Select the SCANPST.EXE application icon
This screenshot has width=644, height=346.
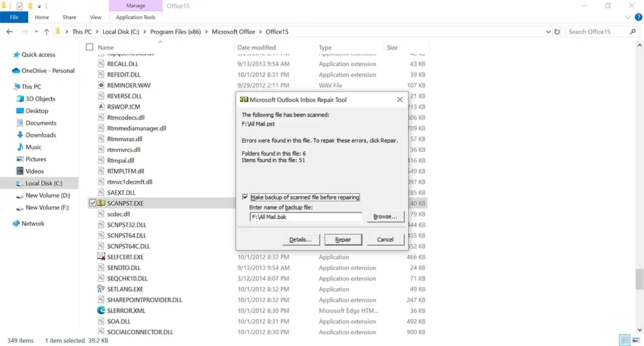[101, 203]
